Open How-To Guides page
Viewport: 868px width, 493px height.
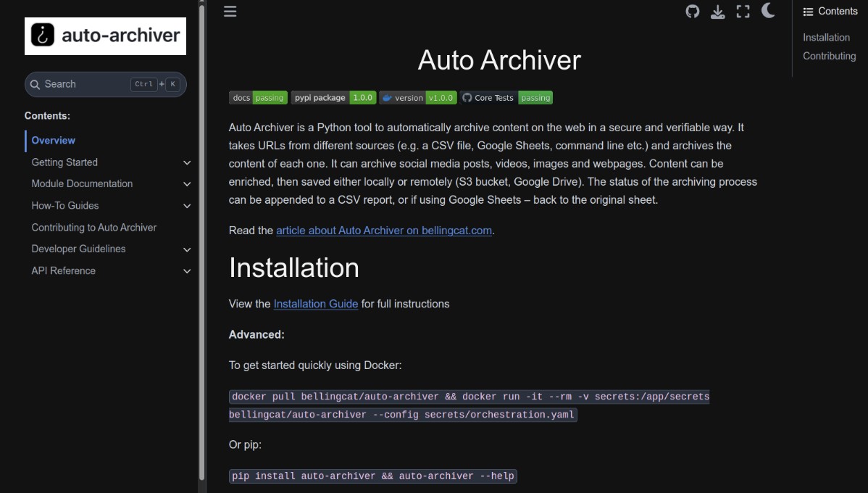[x=64, y=205]
